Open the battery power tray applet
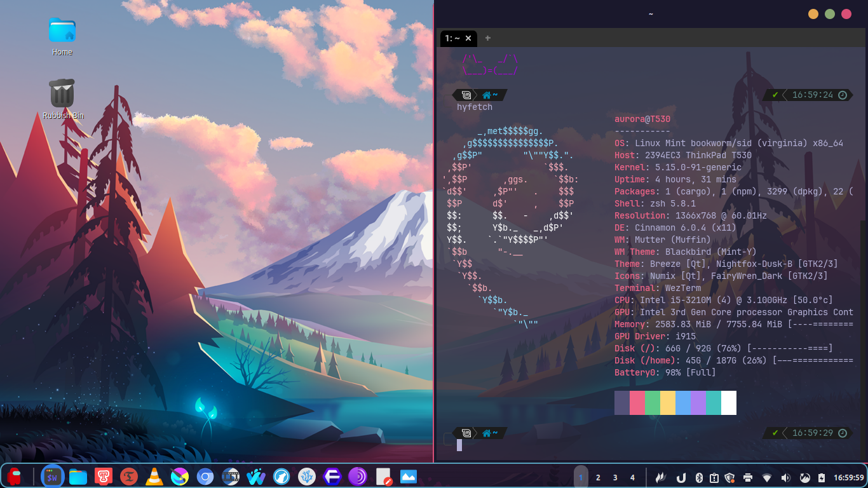Screen dimensions: 868x488 822,477
